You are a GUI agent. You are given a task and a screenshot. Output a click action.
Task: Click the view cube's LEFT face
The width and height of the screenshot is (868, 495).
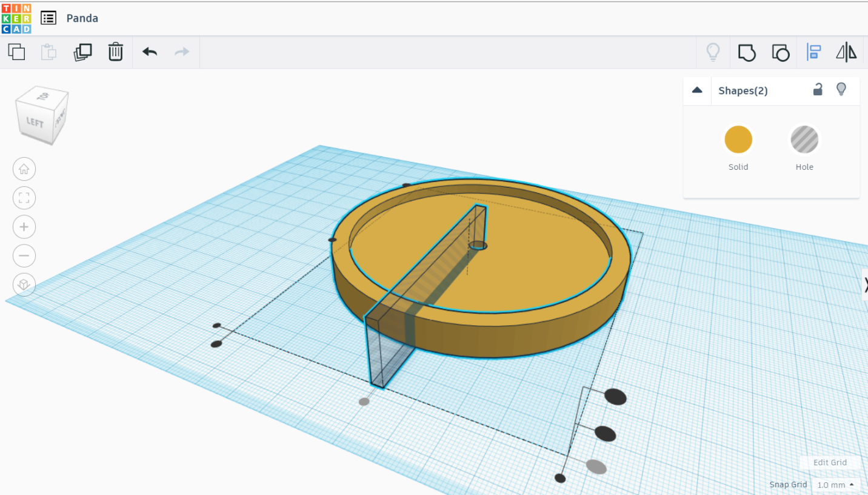(x=35, y=123)
